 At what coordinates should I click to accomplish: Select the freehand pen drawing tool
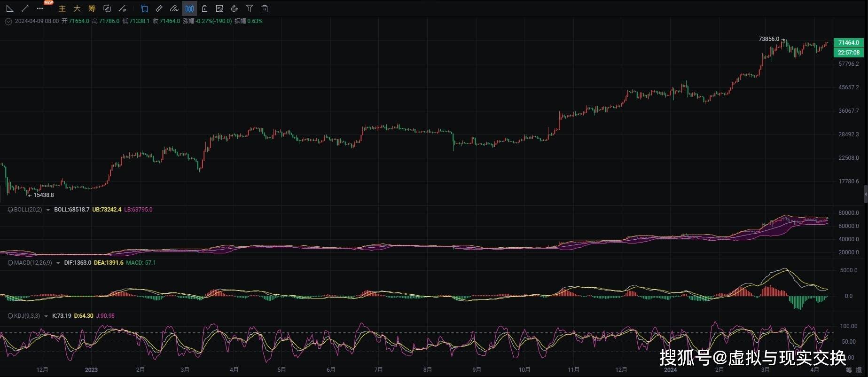click(x=174, y=8)
